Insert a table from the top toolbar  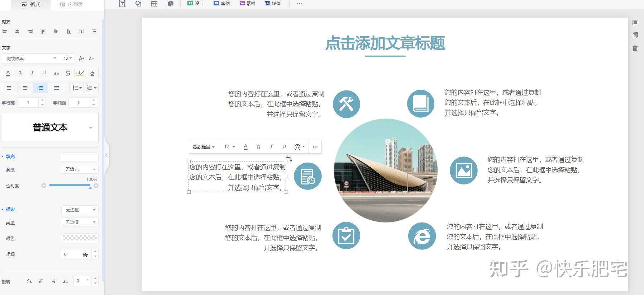pyautogui.click(x=154, y=4)
